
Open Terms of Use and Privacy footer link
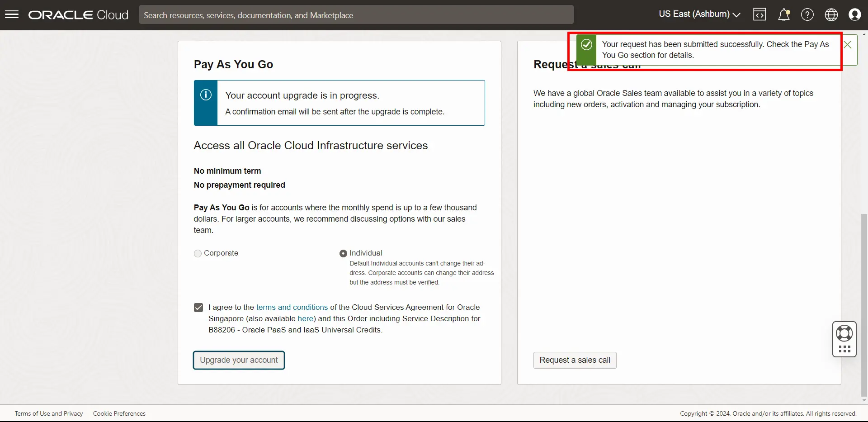pyautogui.click(x=49, y=413)
